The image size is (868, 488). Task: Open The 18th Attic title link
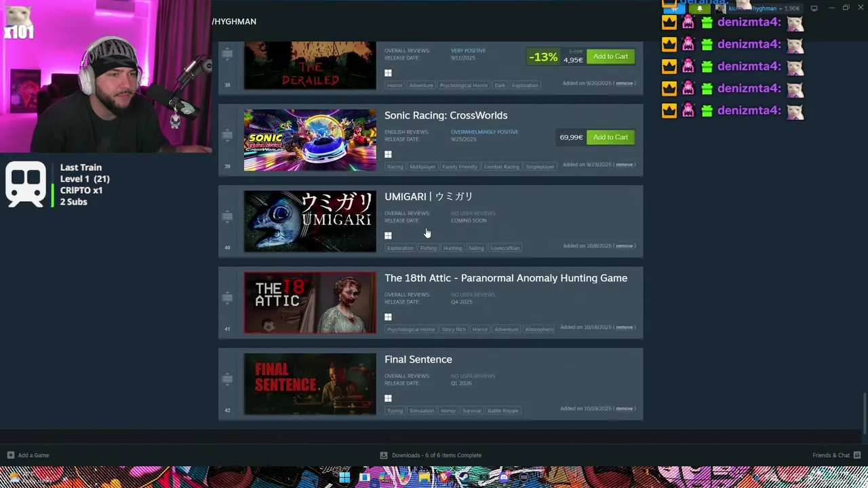tap(506, 278)
